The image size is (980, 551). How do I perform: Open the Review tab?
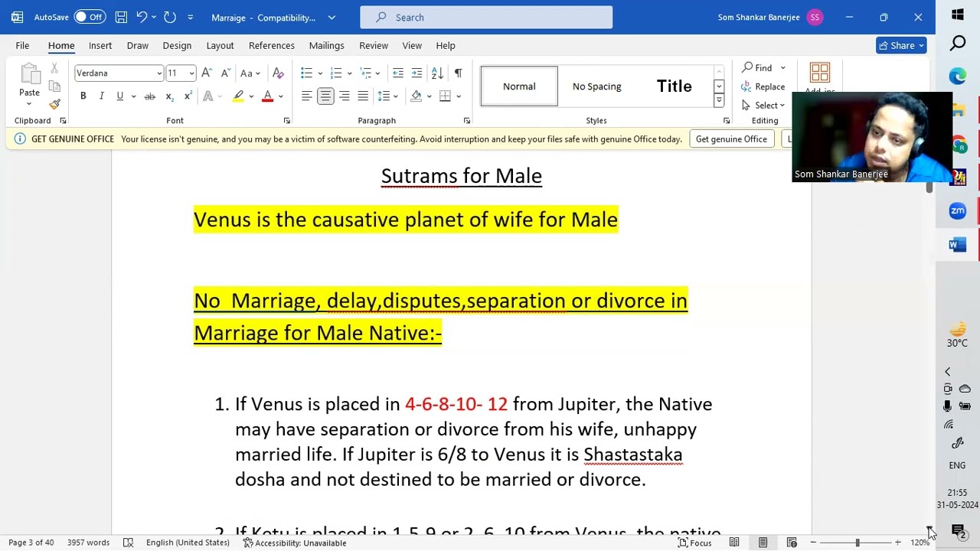click(374, 45)
